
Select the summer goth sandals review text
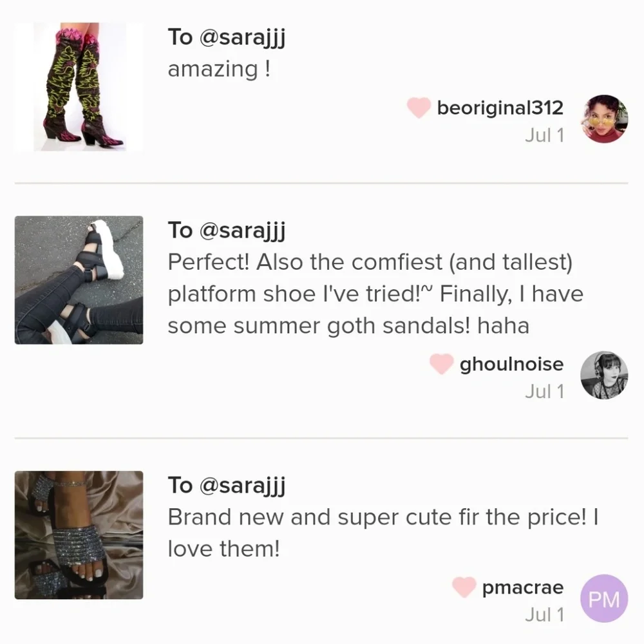[375, 294]
